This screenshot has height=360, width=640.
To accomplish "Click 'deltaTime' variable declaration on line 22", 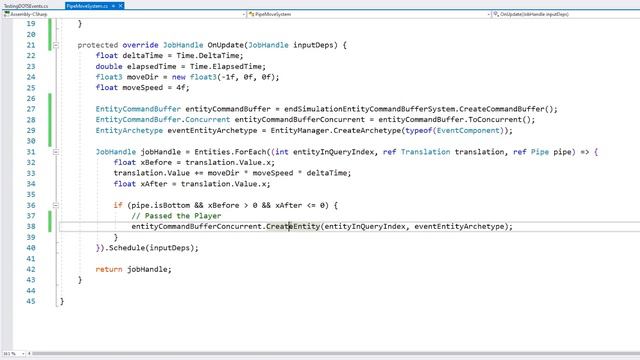I will (142, 56).
